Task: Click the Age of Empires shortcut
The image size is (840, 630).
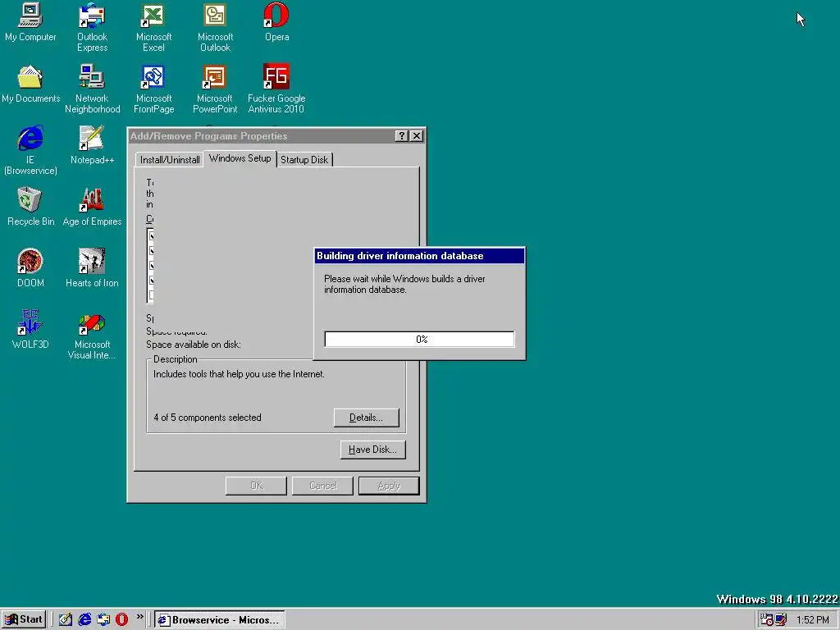Action: tap(92, 207)
